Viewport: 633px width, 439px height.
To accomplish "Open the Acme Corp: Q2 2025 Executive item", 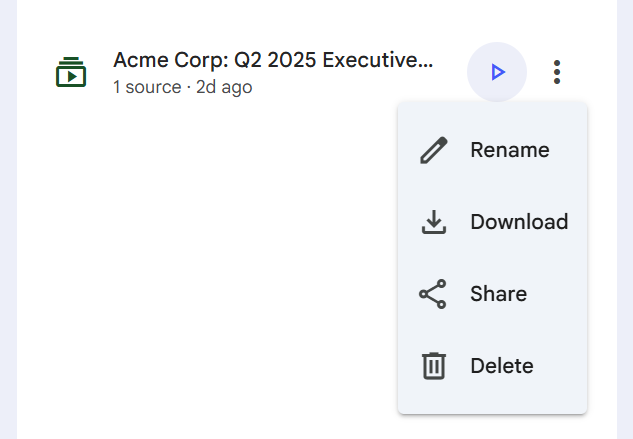I will pos(273,60).
